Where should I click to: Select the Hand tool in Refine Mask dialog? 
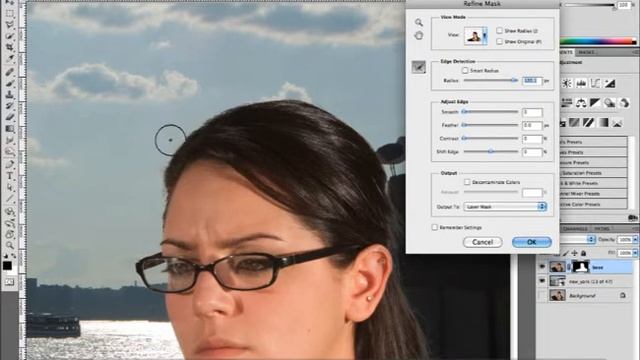click(x=419, y=36)
